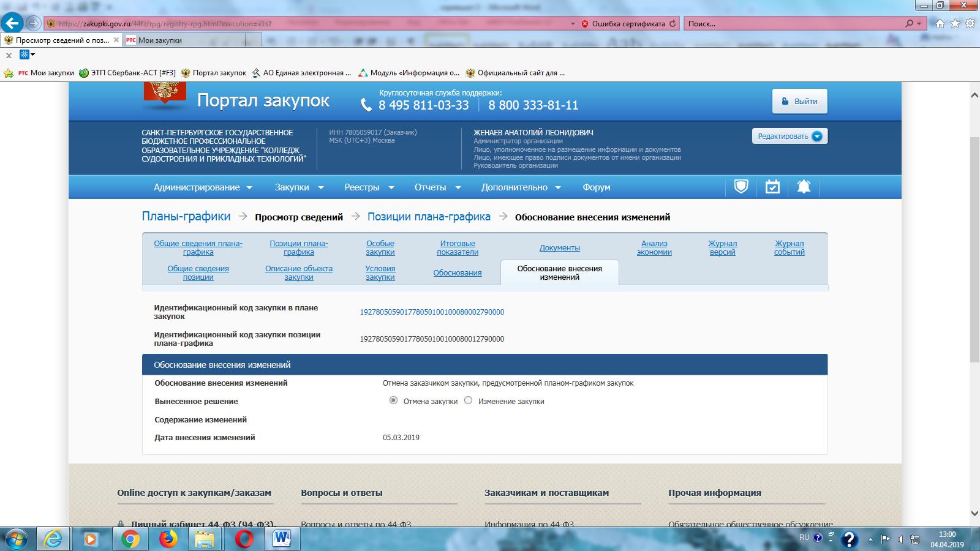This screenshot has width=980, height=551.
Task: Switch to 'Общие сведения позиции' tab
Action: coord(198,273)
